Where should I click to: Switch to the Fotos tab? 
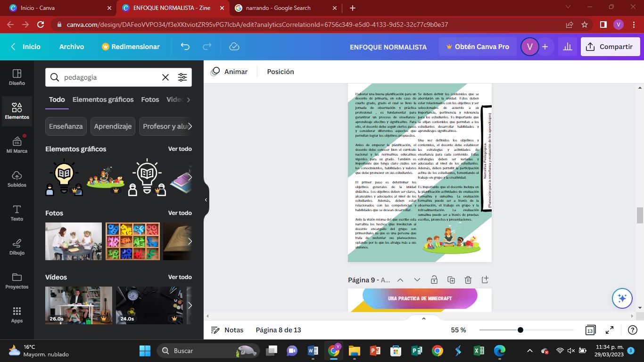tap(150, 99)
